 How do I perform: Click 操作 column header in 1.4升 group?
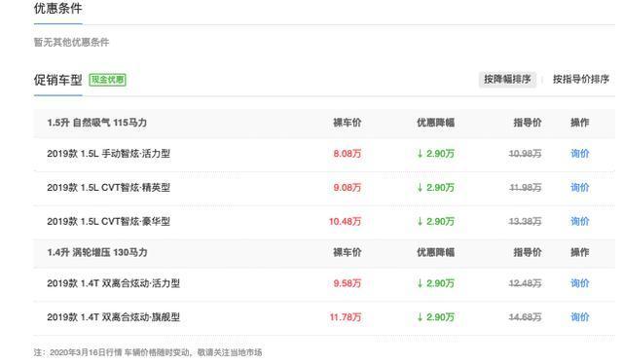[580, 252]
